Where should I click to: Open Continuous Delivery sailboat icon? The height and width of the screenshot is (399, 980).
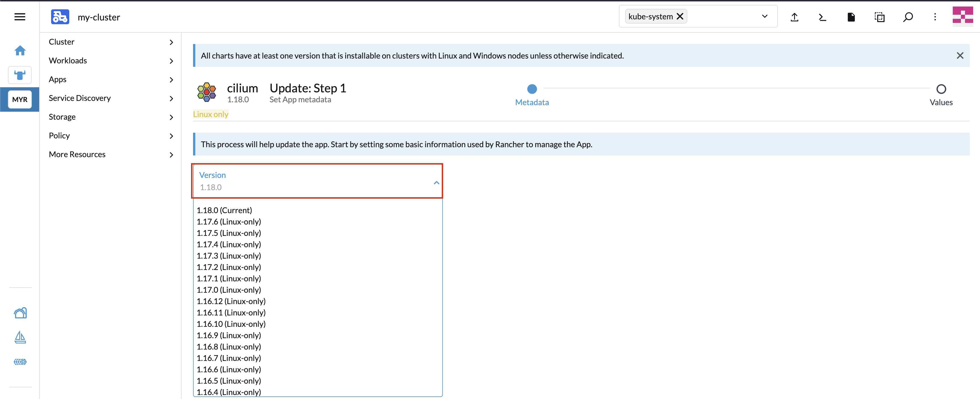[20, 337]
